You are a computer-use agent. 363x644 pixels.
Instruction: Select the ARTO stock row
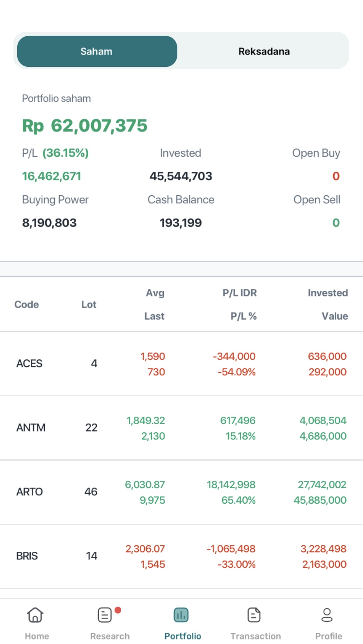pos(30,492)
